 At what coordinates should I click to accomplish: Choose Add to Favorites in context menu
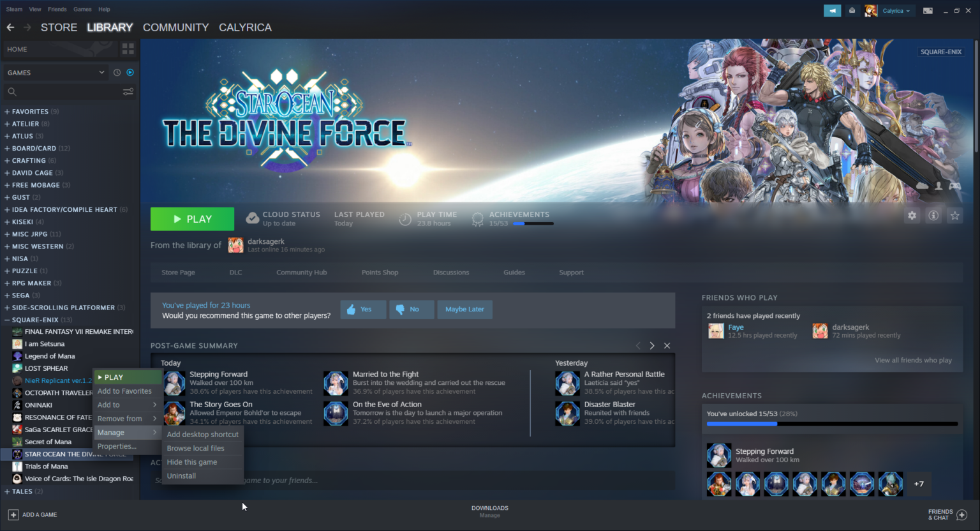click(x=127, y=391)
